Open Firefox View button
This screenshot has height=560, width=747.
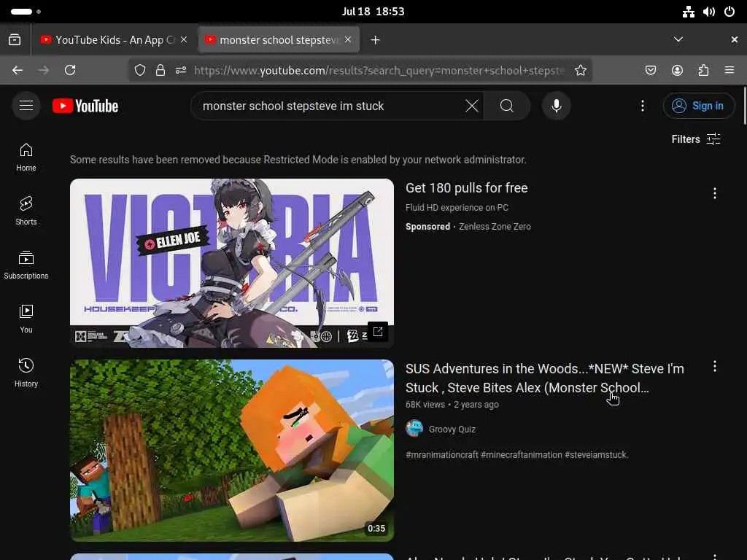pos(15,40)
